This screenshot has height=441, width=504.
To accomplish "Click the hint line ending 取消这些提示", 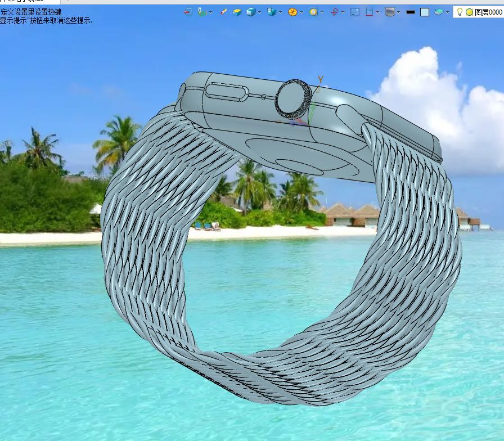I will coord(46,20).
